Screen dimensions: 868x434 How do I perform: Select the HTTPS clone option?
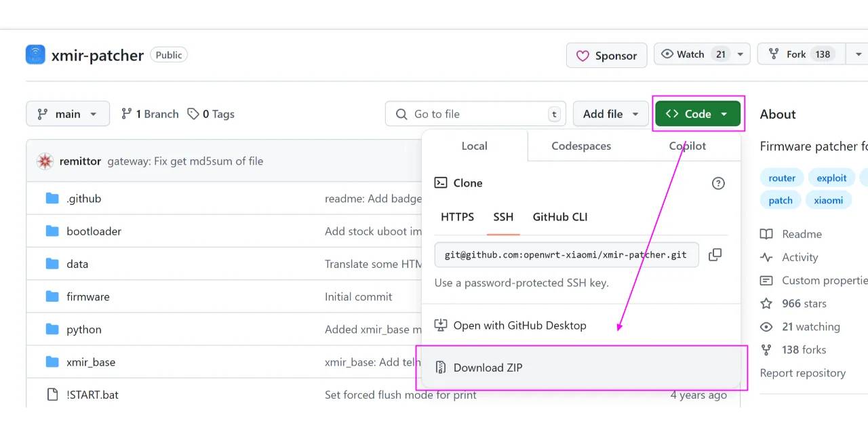458,217
